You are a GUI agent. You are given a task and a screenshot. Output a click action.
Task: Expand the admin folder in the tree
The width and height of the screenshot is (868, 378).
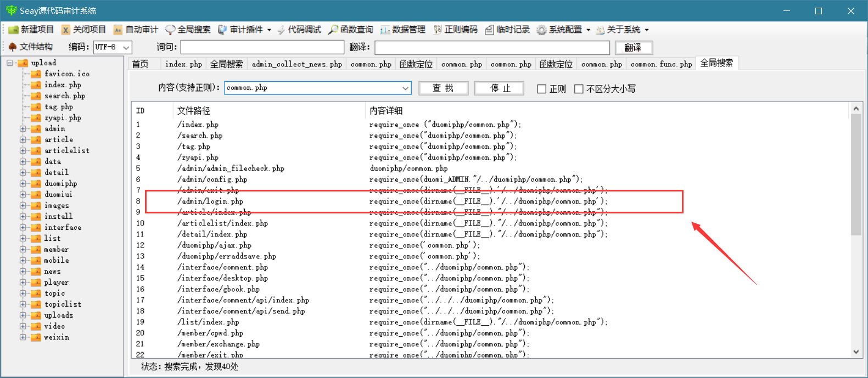23,129
